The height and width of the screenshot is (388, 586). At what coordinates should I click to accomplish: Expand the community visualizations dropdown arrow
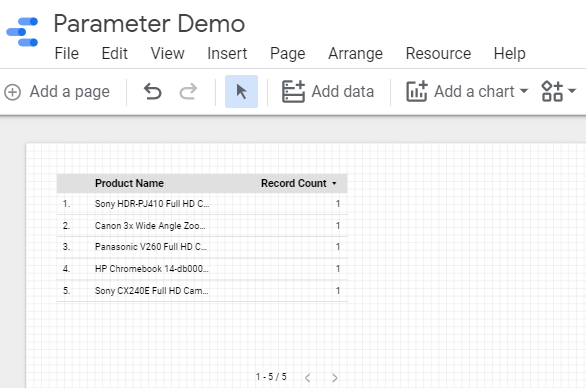pyautogui.click(x=572, y=91)
